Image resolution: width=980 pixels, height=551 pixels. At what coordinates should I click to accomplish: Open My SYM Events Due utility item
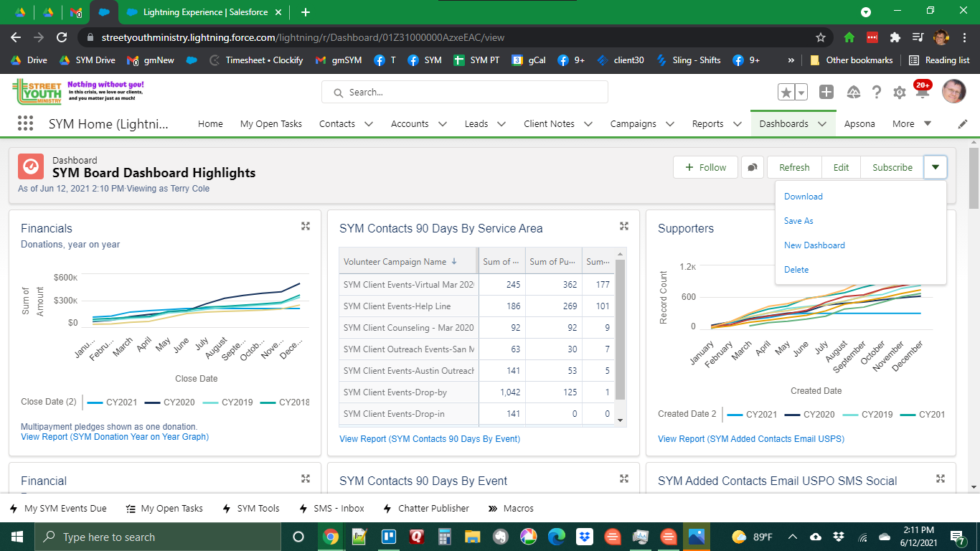57,508
